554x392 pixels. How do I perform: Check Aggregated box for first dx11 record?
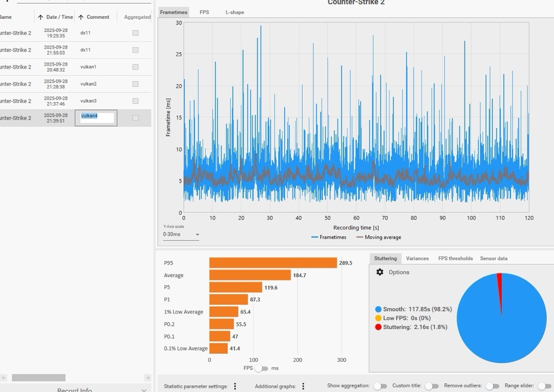(135, 33)
